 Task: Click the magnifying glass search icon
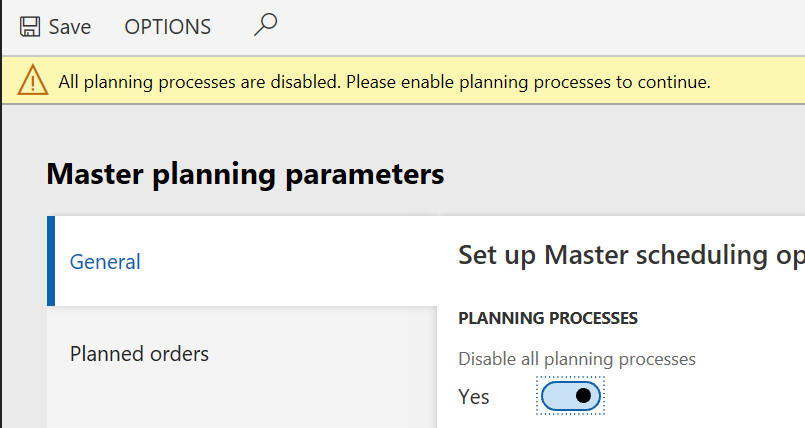(265, 25)
